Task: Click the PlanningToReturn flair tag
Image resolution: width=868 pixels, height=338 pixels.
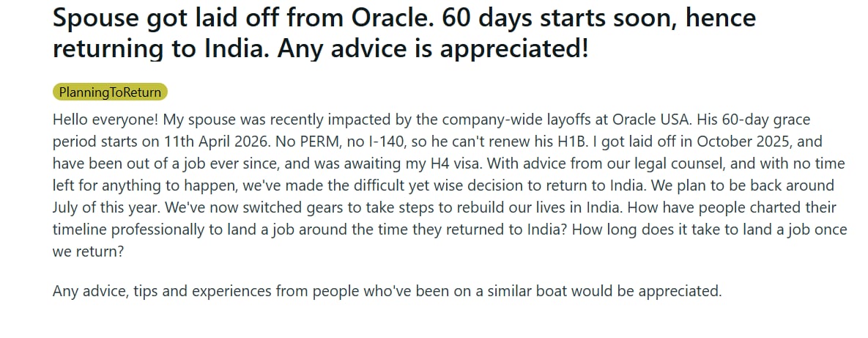Action: coord(111,92)
